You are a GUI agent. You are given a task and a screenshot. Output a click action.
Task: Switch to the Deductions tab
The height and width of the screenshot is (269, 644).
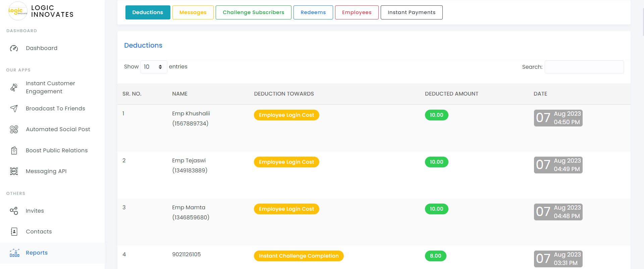pyautogui.click(x=148, y=12)
